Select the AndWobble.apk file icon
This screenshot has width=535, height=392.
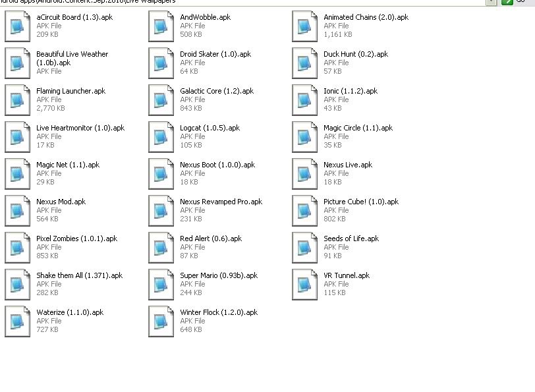point(161,26)
